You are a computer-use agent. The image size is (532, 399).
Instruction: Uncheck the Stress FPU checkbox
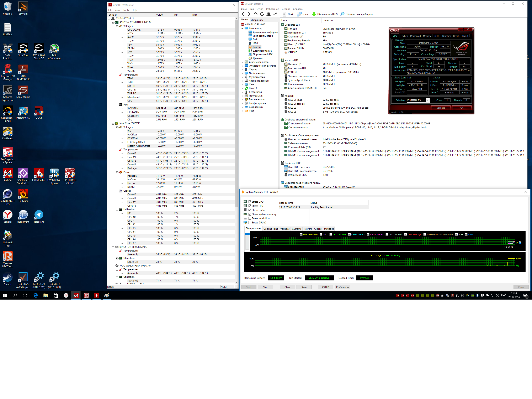click(250, 206)
